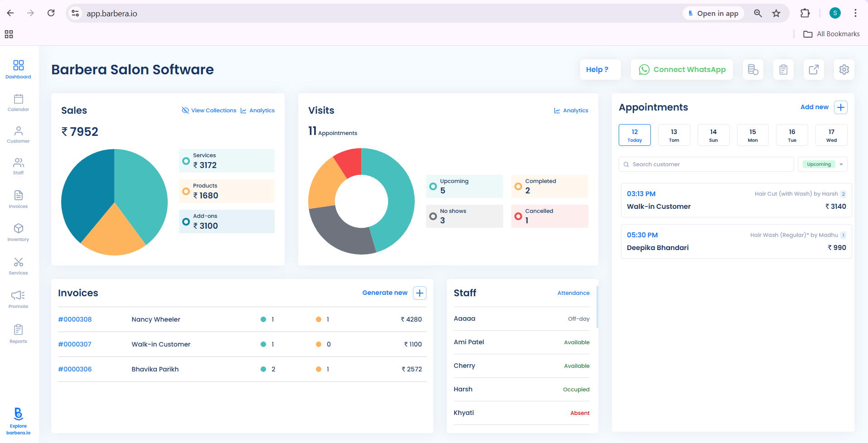Open invoice #0000306
Image resolution: width=868 pixels, height=443 pixels.
tap(75, 369)
